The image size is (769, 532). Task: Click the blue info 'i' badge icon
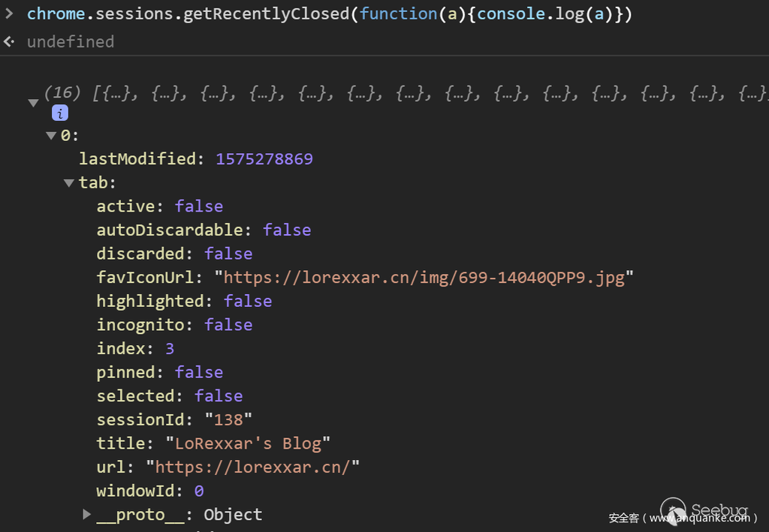pos(60,113)
